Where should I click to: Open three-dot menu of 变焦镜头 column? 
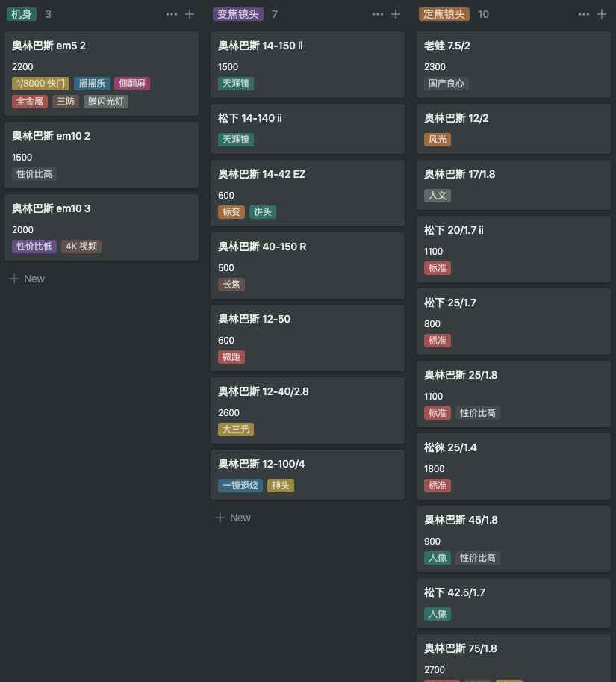[x=377, y=14]
